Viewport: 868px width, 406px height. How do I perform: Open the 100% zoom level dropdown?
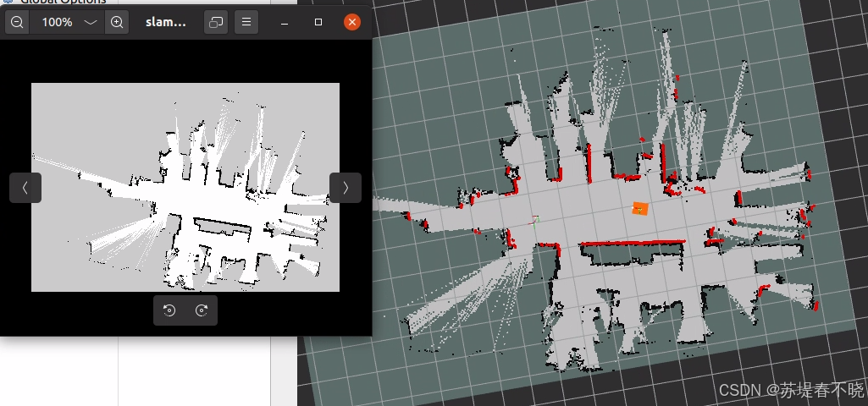(x=91, y=22)
